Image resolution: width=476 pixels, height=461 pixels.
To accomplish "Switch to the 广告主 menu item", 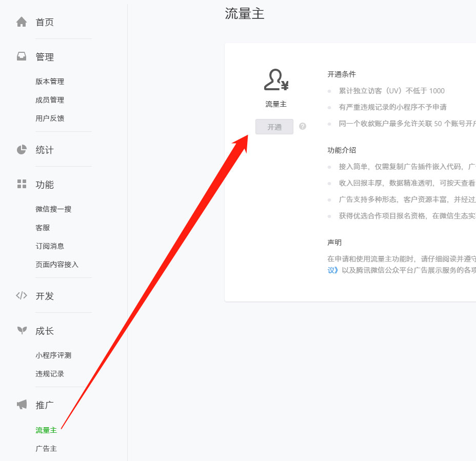I will click(x=45, y=448).
